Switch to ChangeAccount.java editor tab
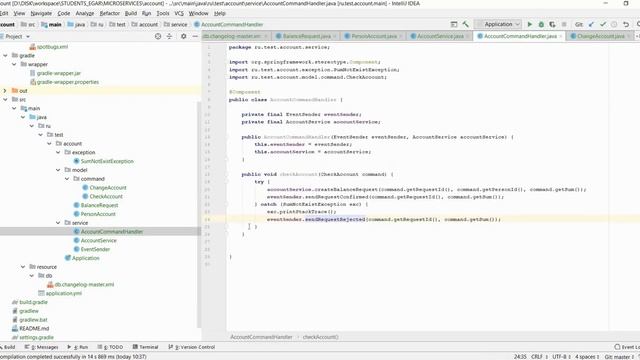640x360 pixels. 601,36
